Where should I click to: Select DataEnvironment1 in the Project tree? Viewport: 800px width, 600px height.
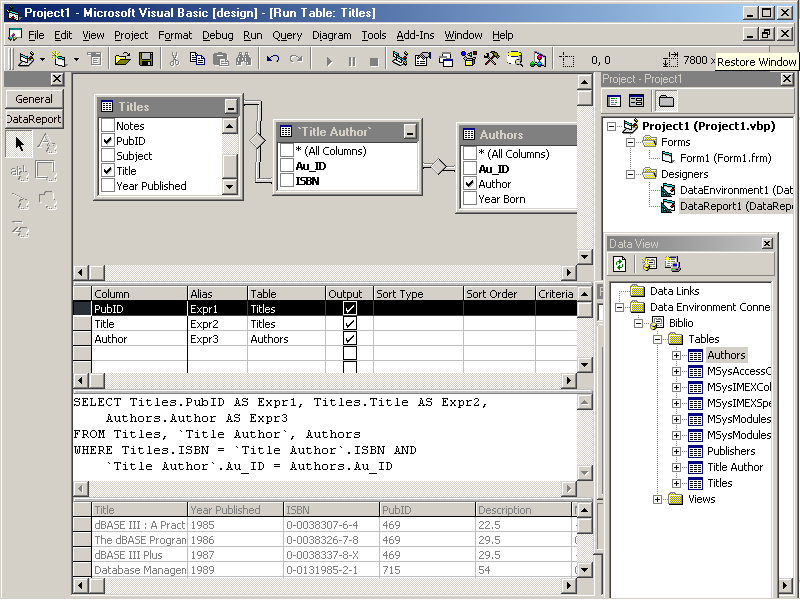coord(736,190)
